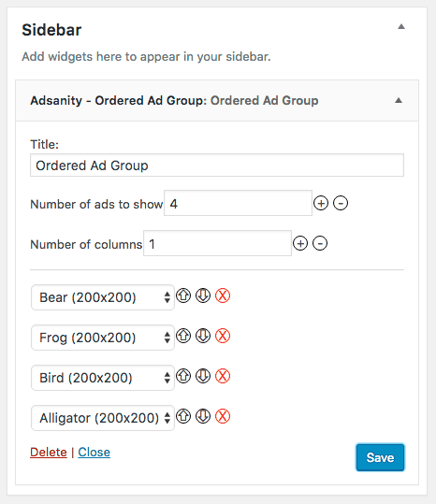Open the Bear (200x200) ad dropdown
Screen dimensions: 436x504
tap(103, 297)
